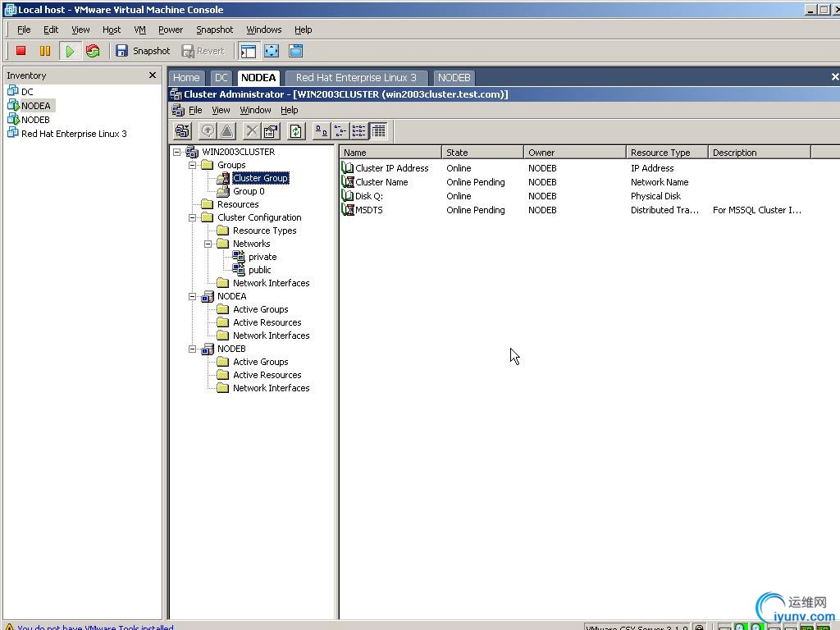Open the Host menu
The height and width of the screenshot is (630, 840).
tap(112, 30)
